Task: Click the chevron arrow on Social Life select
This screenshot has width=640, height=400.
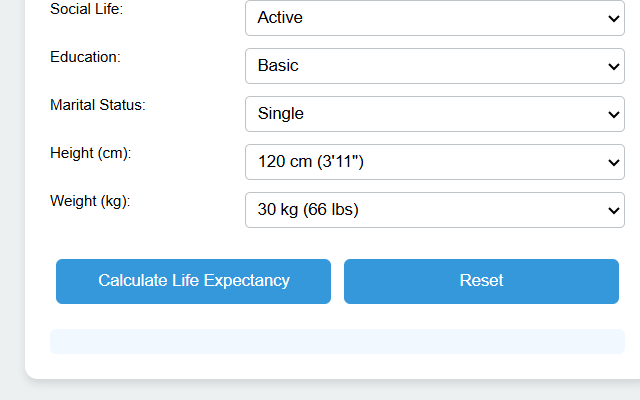Action: tap(614, 18)
